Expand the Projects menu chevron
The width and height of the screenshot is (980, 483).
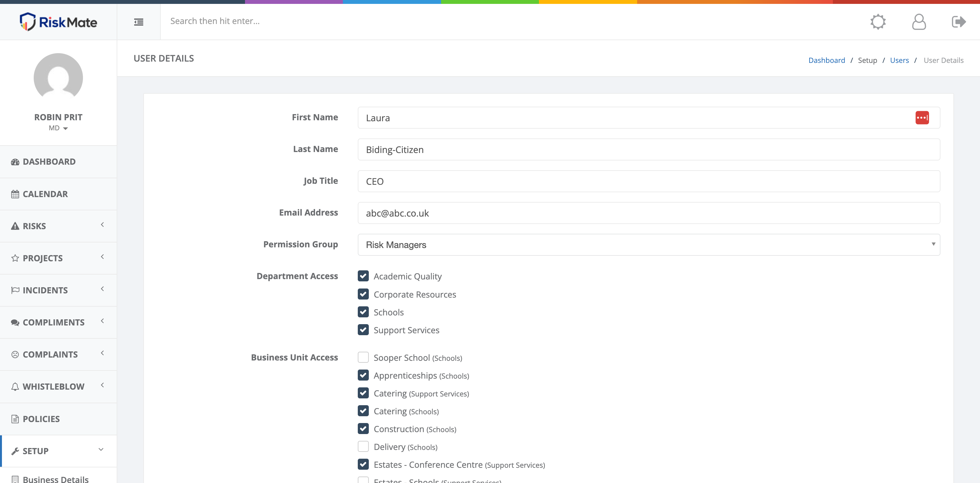click(102, 257)
